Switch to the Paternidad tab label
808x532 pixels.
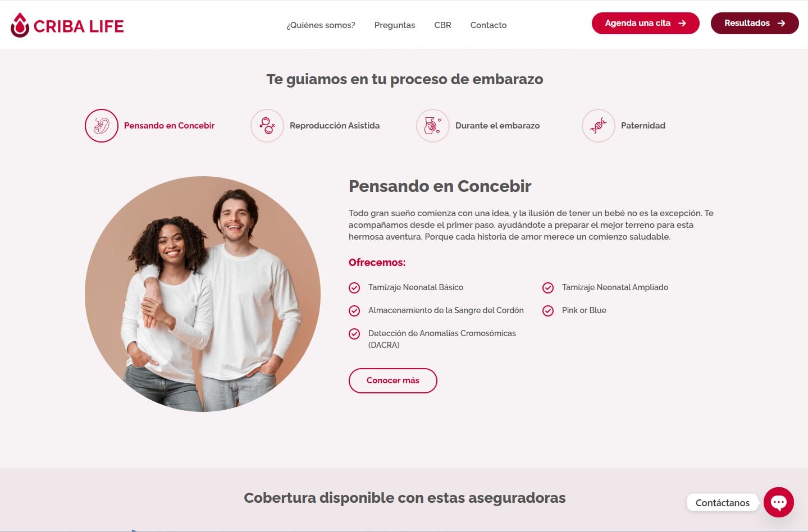pyautogui.click(x=643, y=126)
